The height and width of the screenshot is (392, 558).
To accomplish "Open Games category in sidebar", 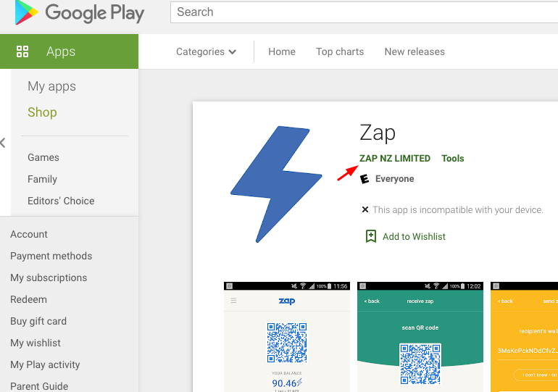I will pyautogui.click(x=43, y=157).
